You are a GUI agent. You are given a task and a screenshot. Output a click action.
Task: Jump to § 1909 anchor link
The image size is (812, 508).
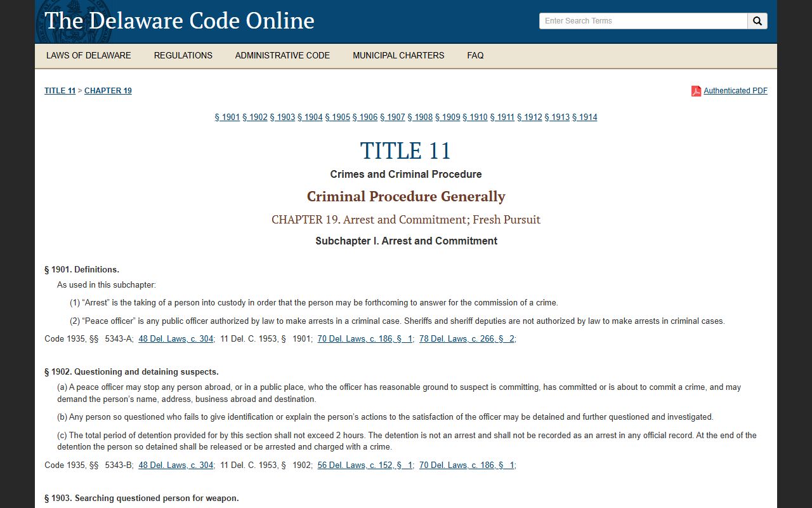coord(447,117)
